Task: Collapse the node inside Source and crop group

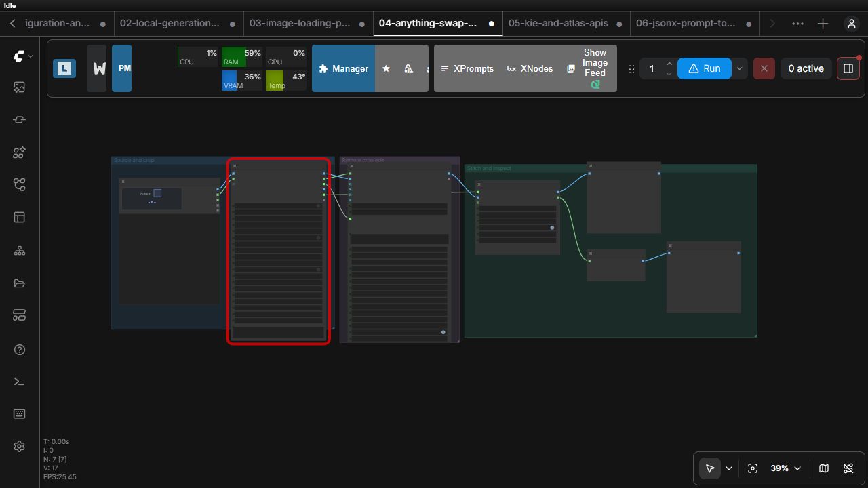Action: (x=123, y=182)
